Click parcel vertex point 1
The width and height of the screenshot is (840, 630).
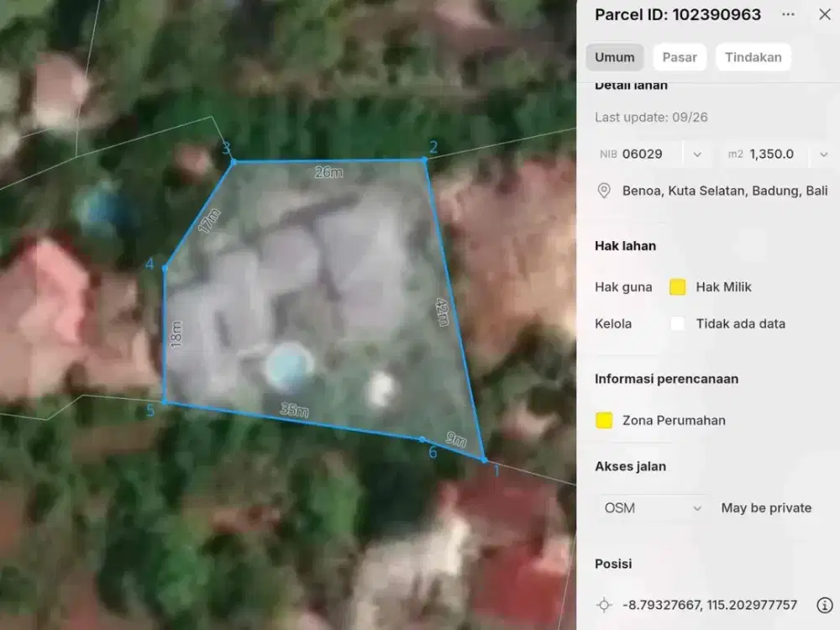(x=485, y=459)
